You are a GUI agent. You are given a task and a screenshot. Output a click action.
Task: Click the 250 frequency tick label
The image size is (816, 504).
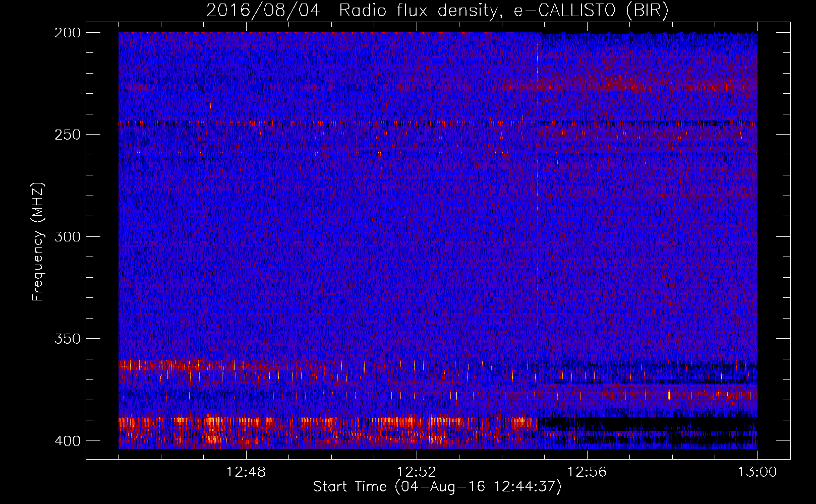click(67, 135)
